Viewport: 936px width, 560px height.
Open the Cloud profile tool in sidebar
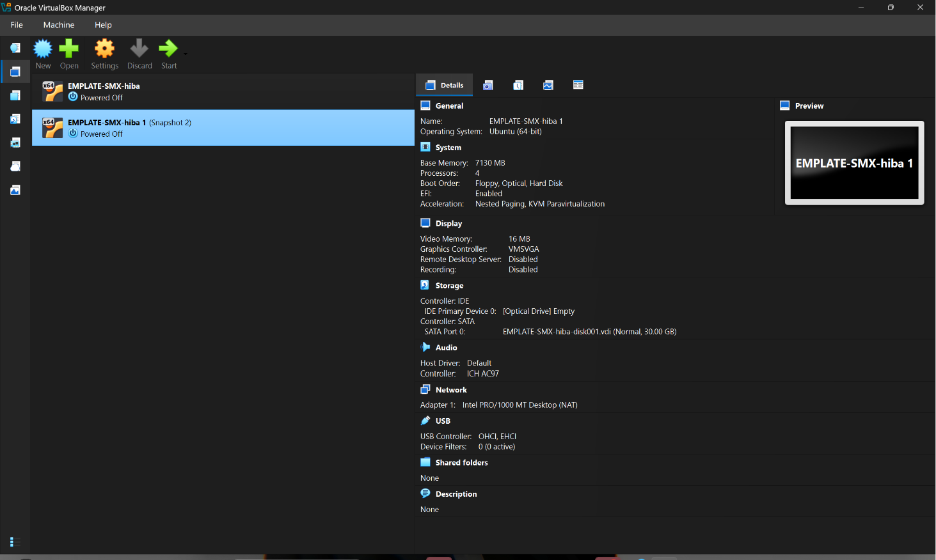coord(15,166)
